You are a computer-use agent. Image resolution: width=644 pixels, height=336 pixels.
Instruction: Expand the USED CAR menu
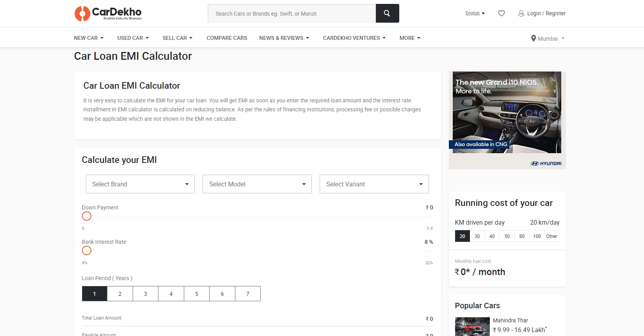(x=133, y=38)
